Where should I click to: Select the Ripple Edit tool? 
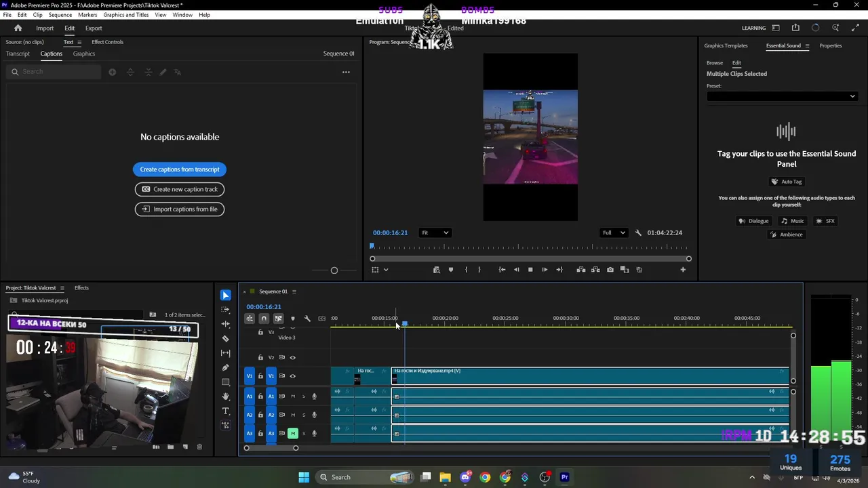point(226,324)
